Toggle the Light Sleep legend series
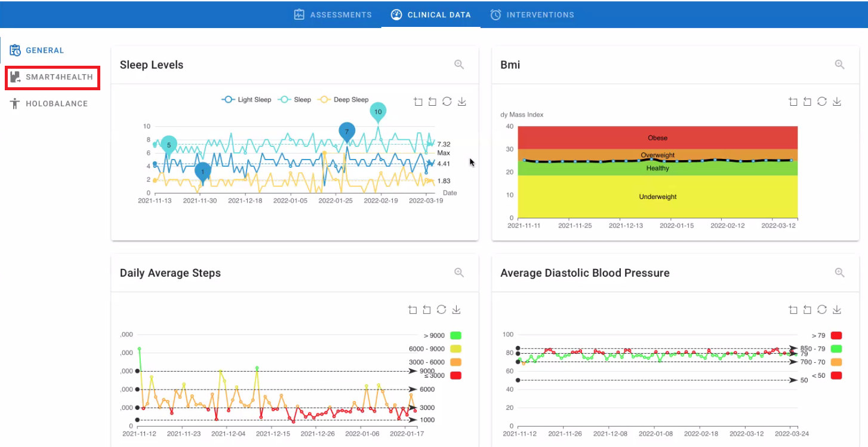 (246, 100)
